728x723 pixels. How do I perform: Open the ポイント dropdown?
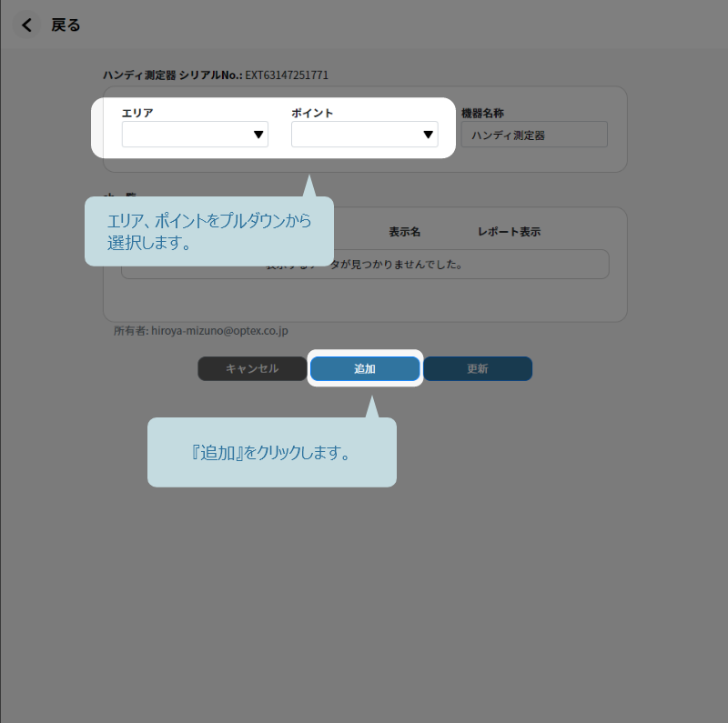point(365,135)
